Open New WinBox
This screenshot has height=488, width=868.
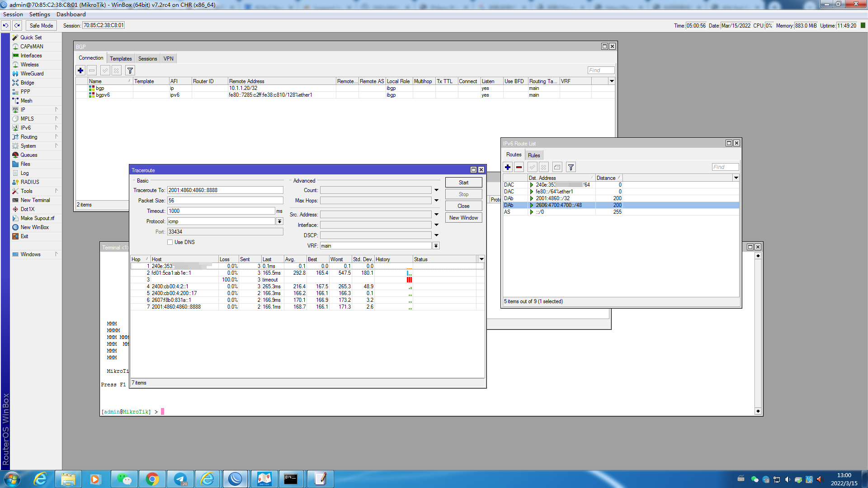34,227
